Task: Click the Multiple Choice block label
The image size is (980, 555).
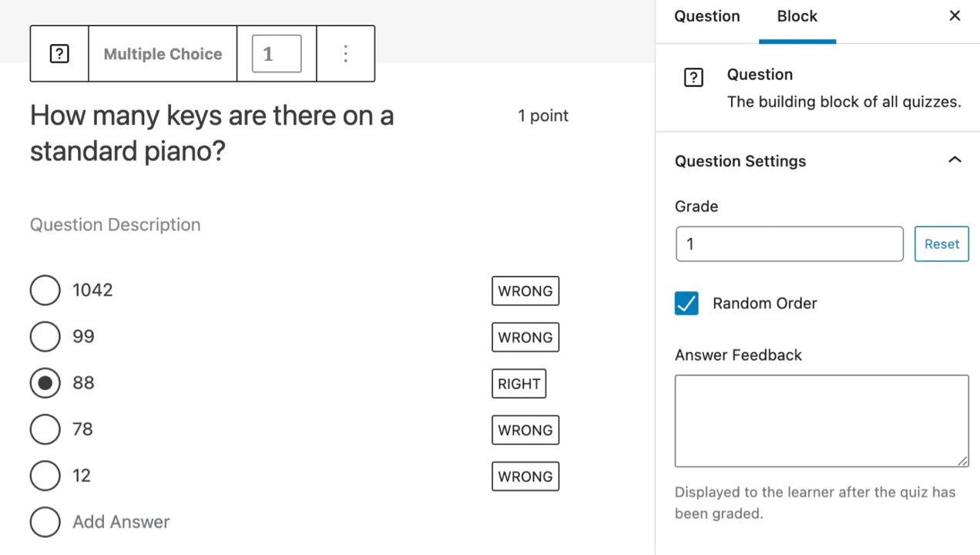Action: (163, 53)
